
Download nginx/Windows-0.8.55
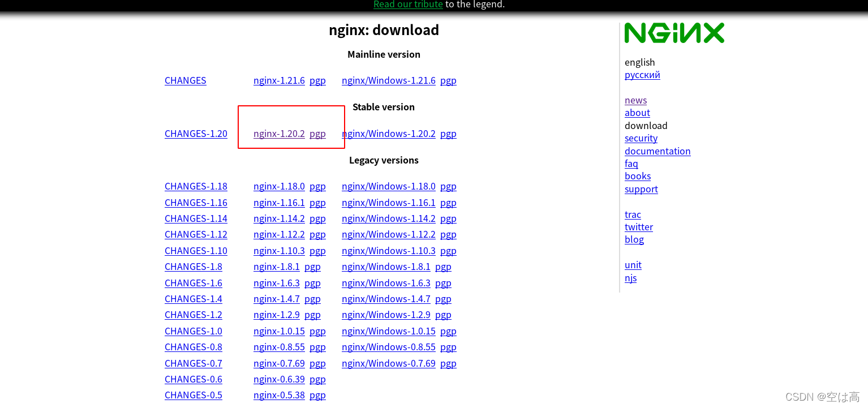(x=389, y=347)
